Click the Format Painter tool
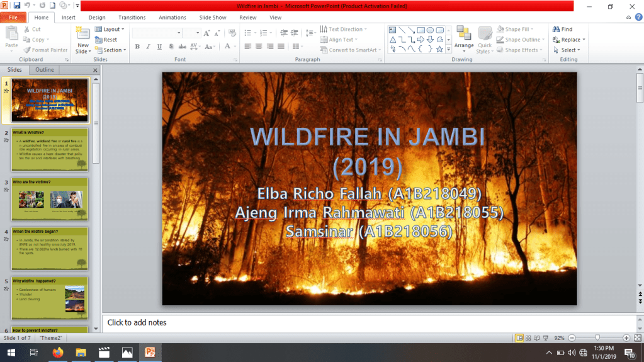 45,50
